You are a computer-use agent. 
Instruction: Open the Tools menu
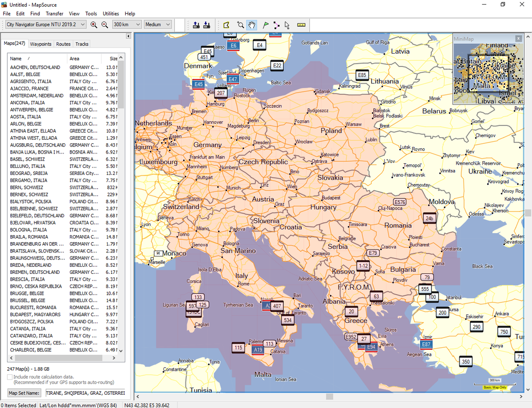91,14
